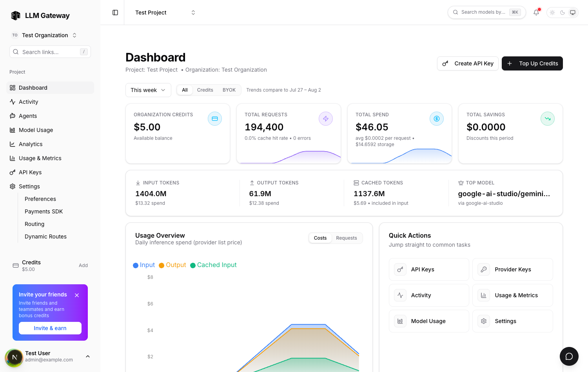588x372 pixels.
Task: Click the Model Usage quick action icon
Action: point(400,321)
